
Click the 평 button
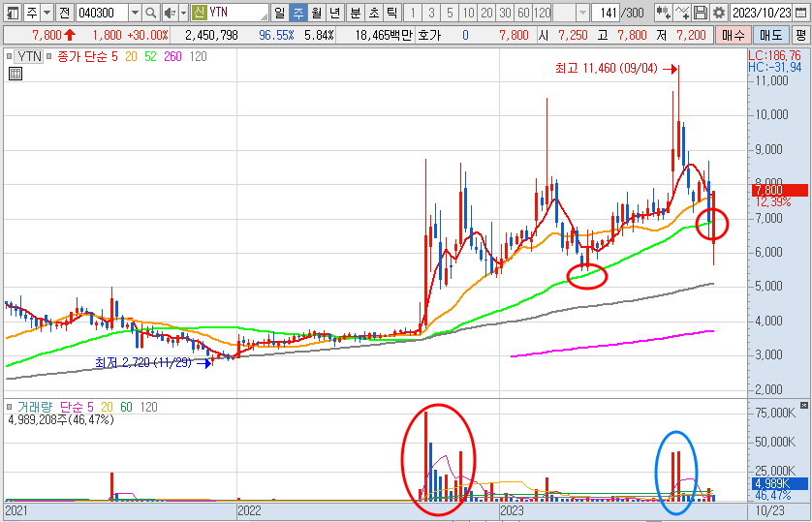point(801,35)
